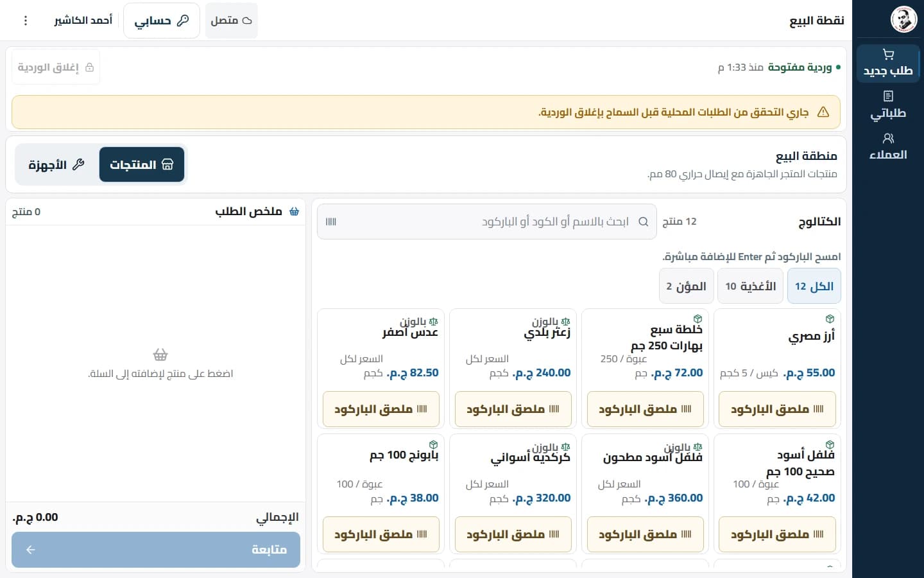Select the الكل 12 category filter

point(814,286)
